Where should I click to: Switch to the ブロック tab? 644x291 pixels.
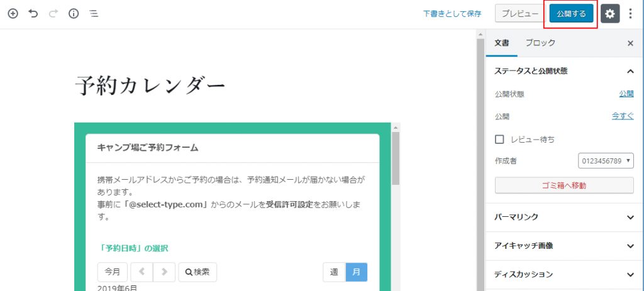coord(540,43)
